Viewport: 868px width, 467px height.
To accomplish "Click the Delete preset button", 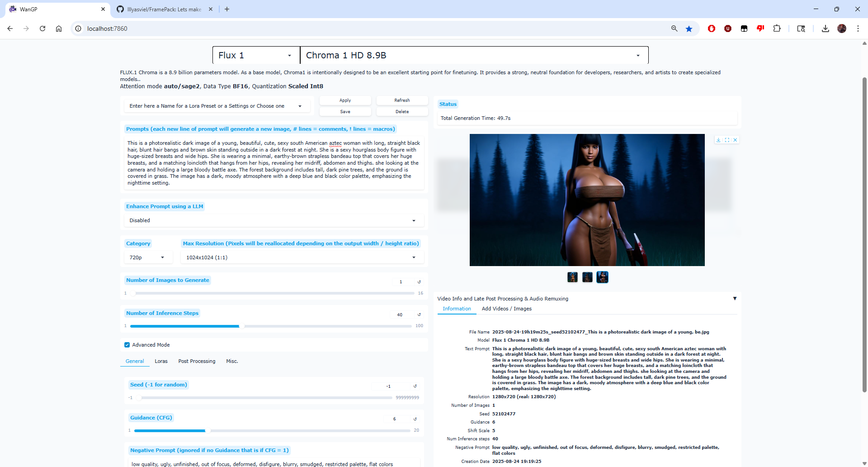I will coord(402,112).
